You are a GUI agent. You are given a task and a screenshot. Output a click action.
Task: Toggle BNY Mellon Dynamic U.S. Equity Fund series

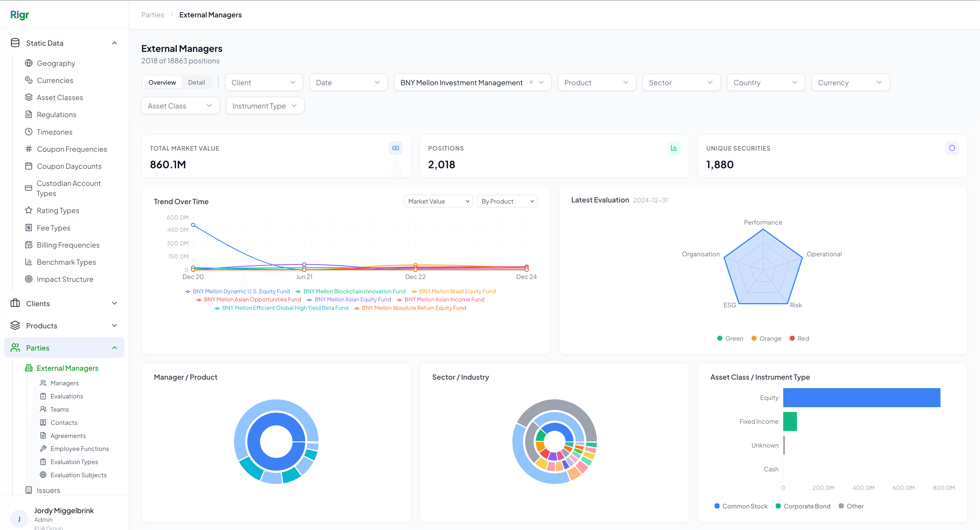pyautogui.click(x=237, y=291)
